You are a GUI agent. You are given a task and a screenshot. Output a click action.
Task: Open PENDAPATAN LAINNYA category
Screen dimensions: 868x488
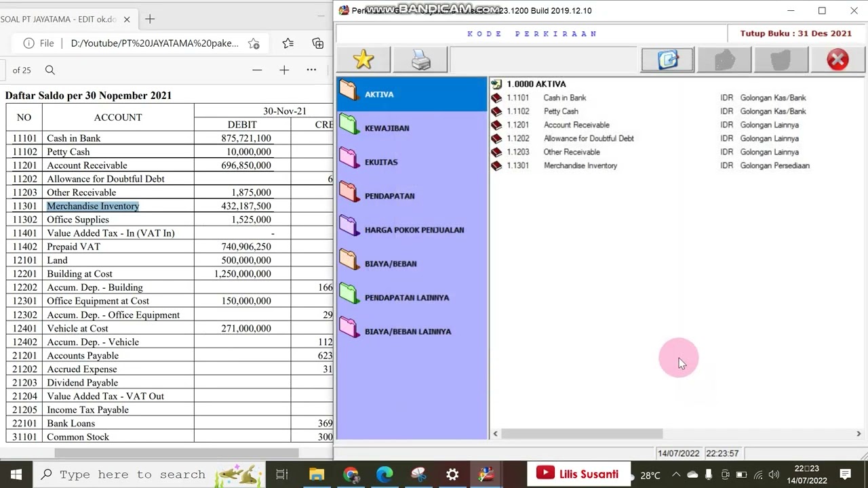[412, 298]
